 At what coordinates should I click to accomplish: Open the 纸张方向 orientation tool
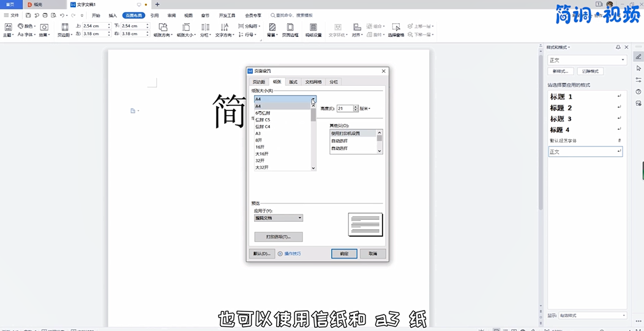pos(163,28)
